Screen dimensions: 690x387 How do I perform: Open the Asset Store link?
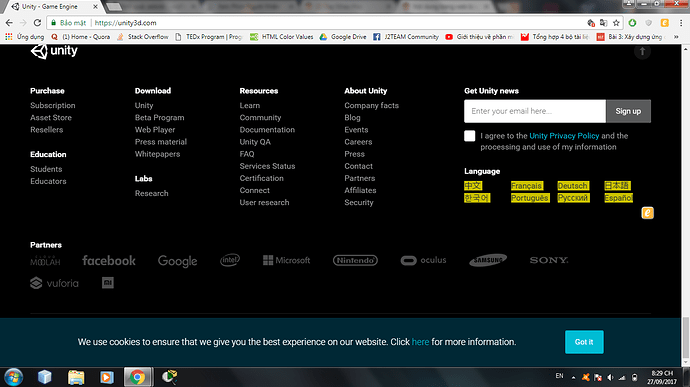[51, 118]
